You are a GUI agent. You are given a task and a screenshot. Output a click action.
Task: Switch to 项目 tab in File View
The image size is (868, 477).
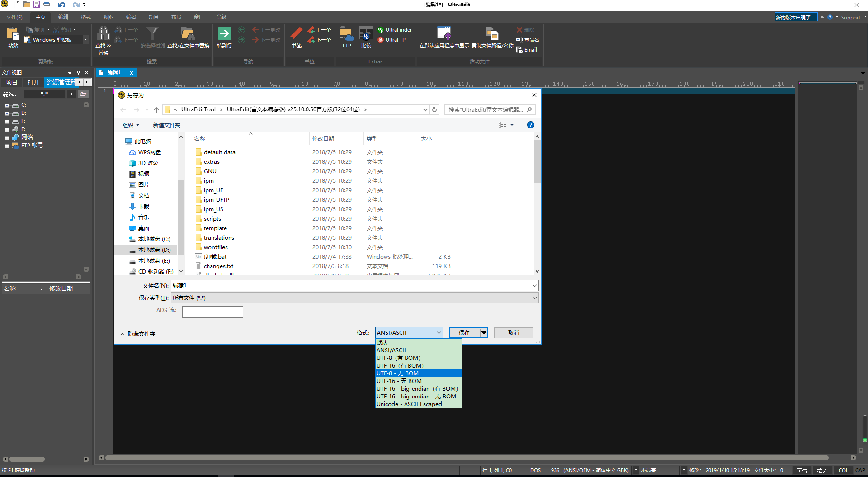click(x=11, y=82)
